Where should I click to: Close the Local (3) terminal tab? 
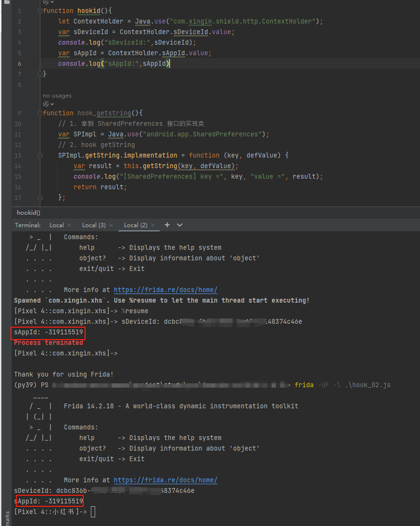[111, 225]
